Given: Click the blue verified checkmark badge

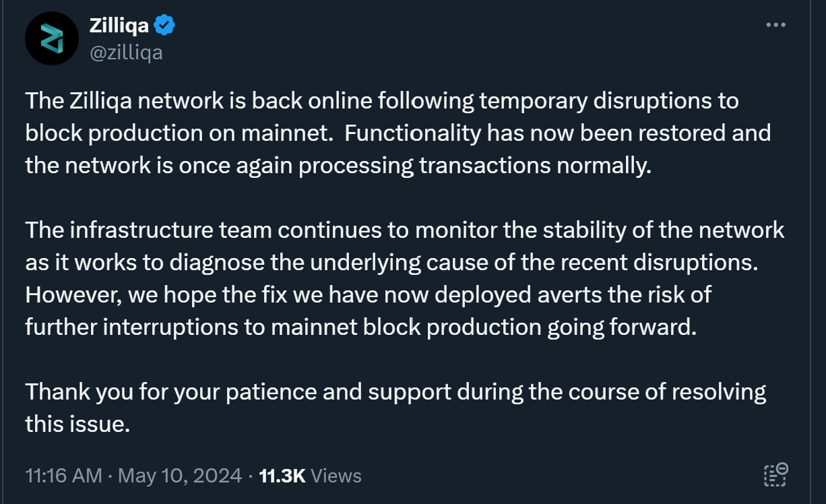Looking at the screenshot, I should point(164,26).
